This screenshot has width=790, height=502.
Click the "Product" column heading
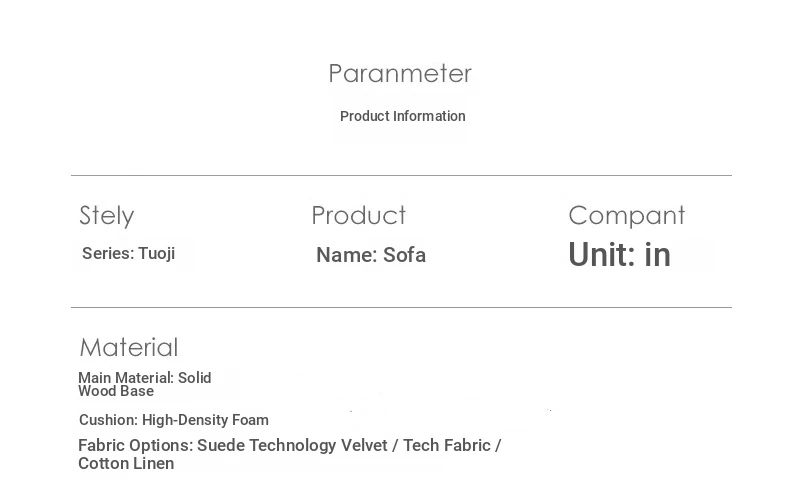[x=358, y=216]
